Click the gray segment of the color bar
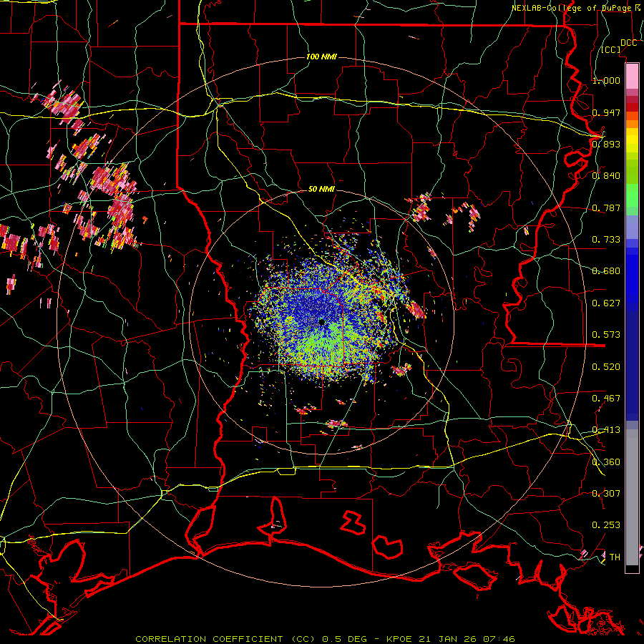This screenshot has width=644, height=644. [x=632, y=497]
